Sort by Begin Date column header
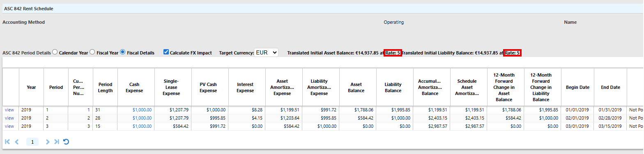This screenshot has width=644, height=154. pos(577,87)
